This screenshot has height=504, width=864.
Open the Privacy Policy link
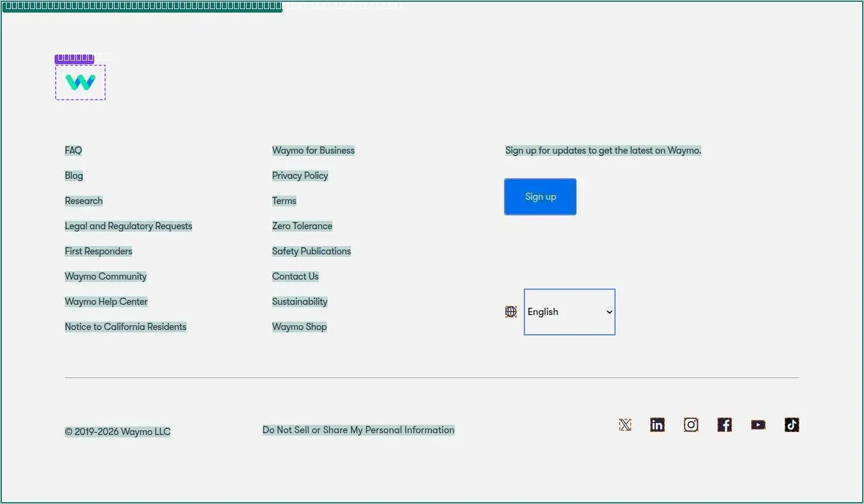pyautogui.click(x=300, y=176)
